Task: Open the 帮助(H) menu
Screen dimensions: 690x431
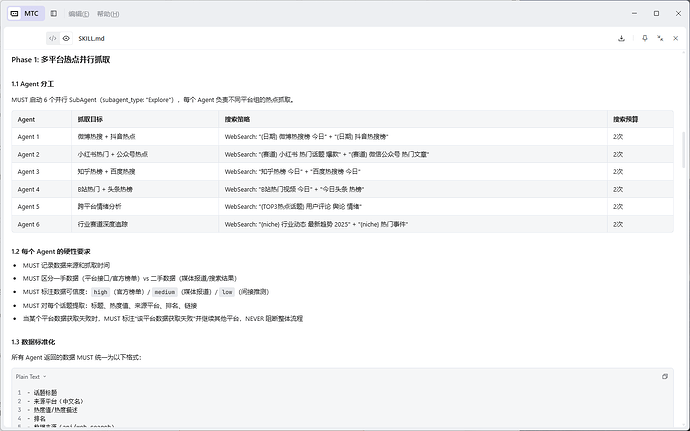Action: 108,14
